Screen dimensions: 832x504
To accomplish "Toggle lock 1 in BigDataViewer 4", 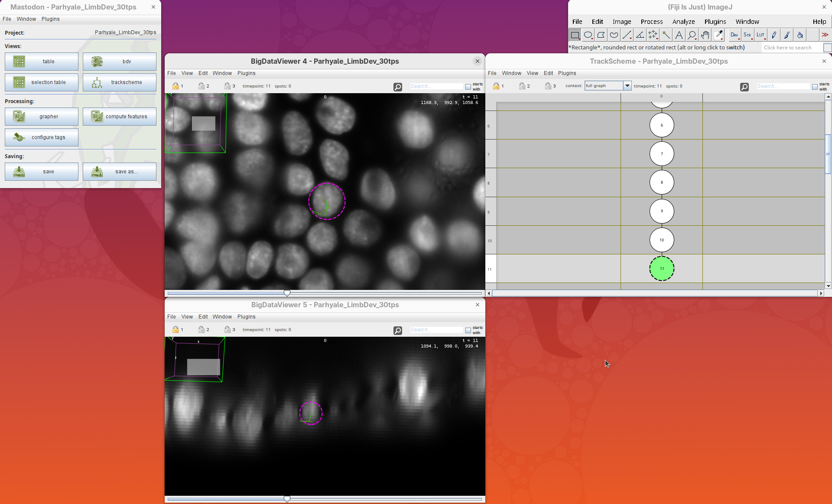I will (175, 86).
